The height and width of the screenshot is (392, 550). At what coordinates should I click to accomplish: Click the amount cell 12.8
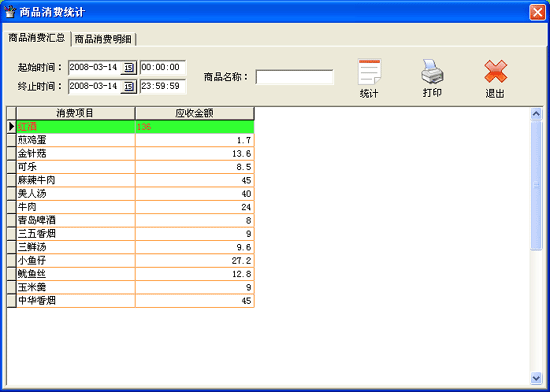click(195, 273)
